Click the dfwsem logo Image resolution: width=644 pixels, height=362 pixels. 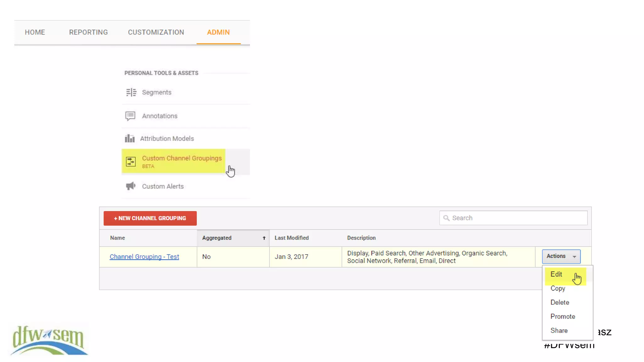click(x=49, y=340)
